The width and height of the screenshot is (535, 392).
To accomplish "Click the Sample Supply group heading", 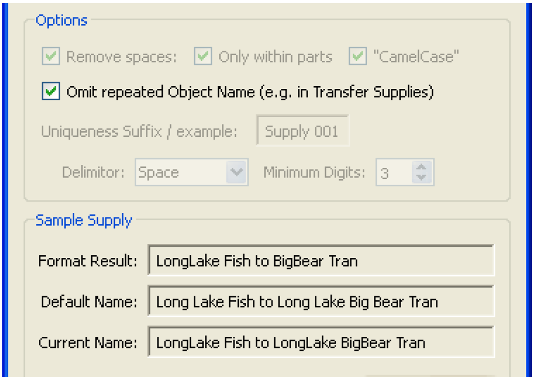I will pyautogui.click(x=83, y=220).
